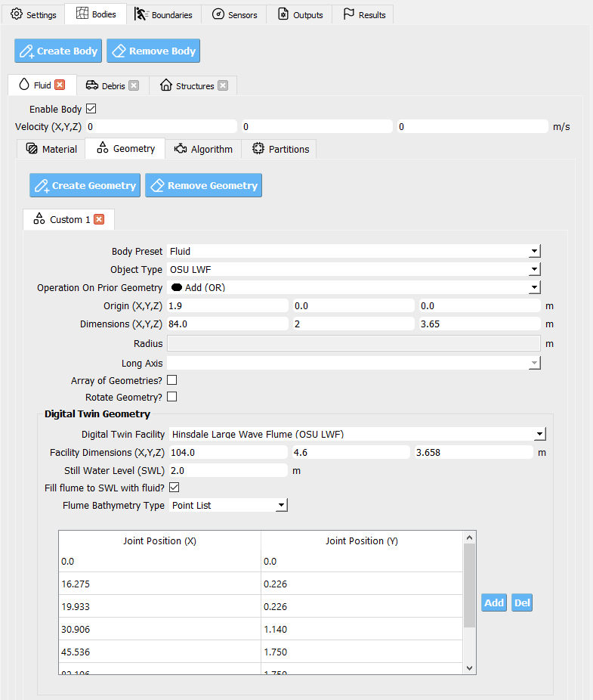Click the joint table scrollbar down arrow
Viewport: 593px width, 700px height.
click(x=469, y=667)
